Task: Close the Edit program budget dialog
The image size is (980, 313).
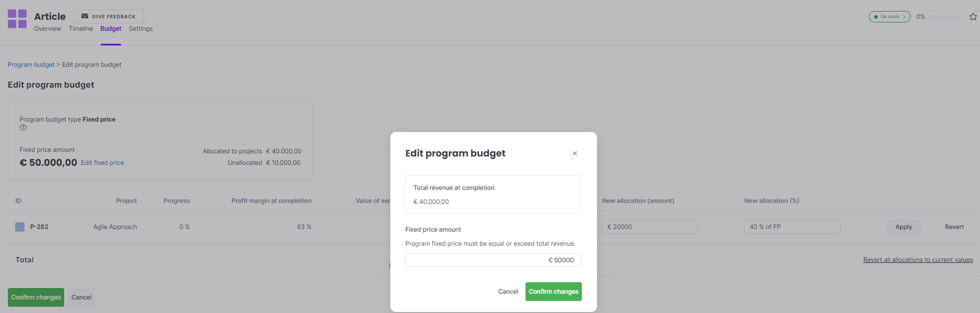Action: click(575, 153)
